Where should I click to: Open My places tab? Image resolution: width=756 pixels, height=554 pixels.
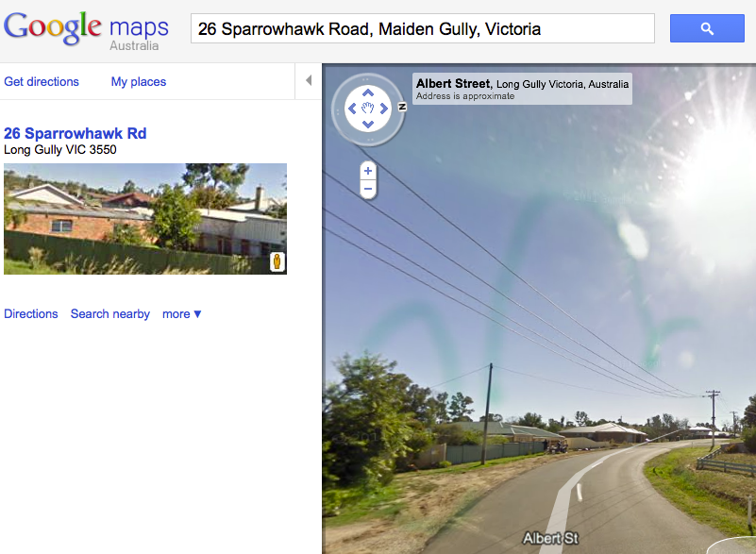click(x=139, y=81)
